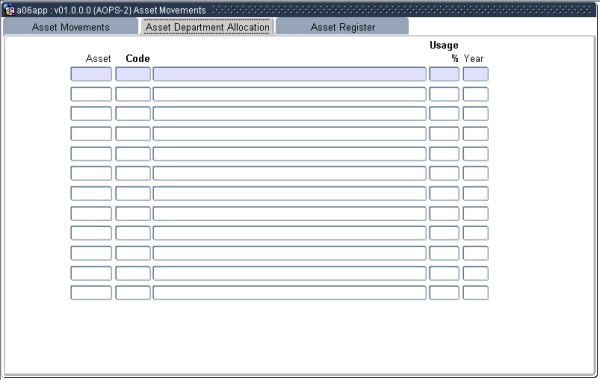Select the highlighted wide description field in first row
600x380 pixels.
289,74
